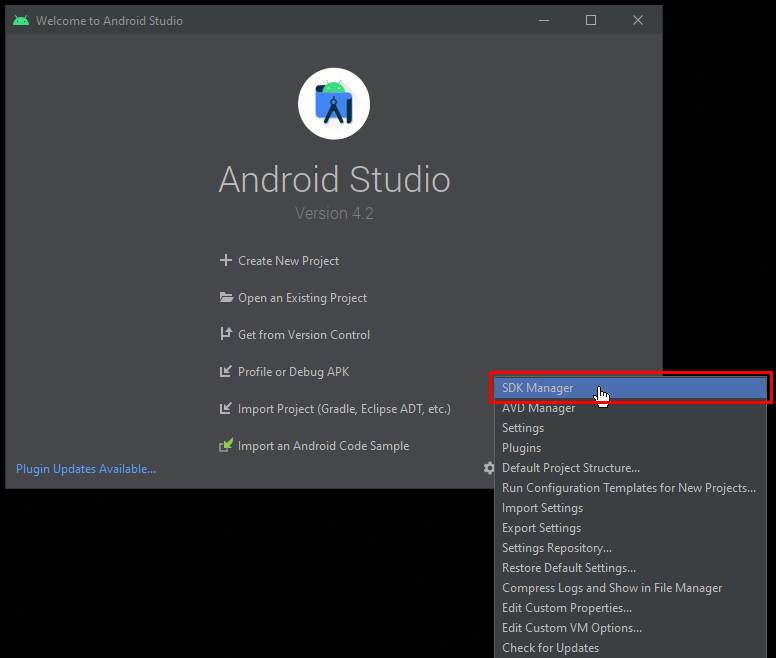Open the Plugin Updates Available link
The height and width of the screenshot is (658, 776).
tap(86, 469)
